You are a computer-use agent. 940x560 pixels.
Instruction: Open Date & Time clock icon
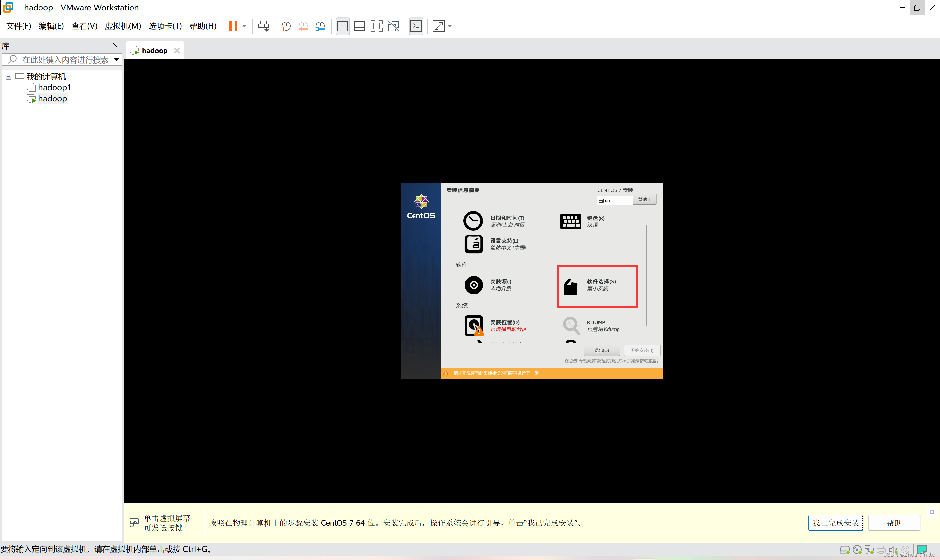click(x=473, y=221)
